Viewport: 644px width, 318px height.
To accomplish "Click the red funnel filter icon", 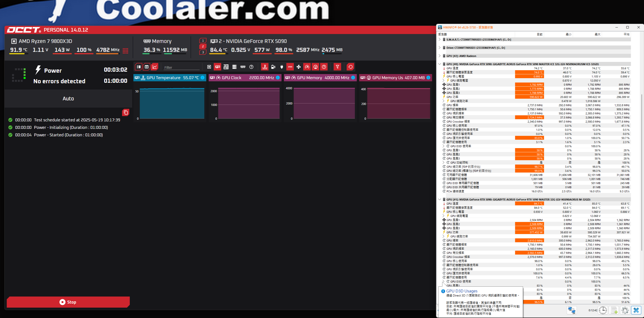I will coord(337,67).
